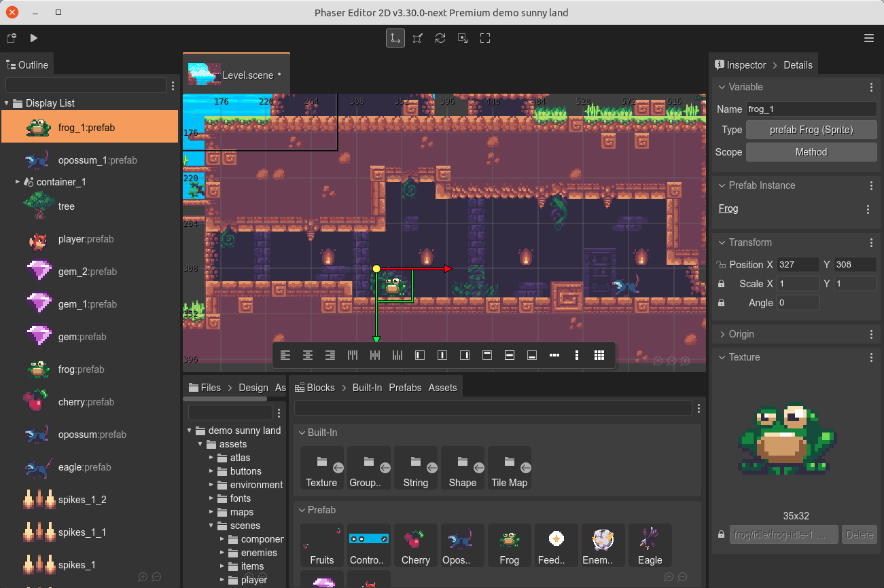Align selected objects to vertical middle
The height and width of the screenshot is (588, 884).
[375, 355]
